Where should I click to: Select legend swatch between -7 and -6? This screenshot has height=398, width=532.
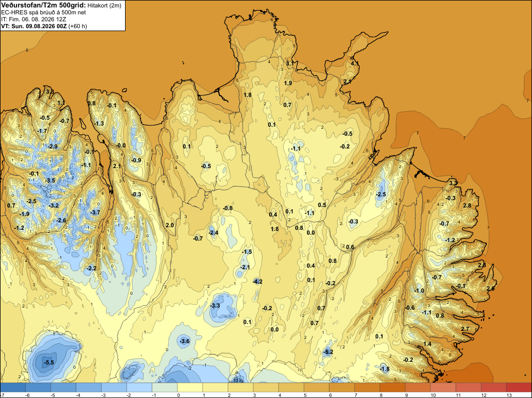pyautogui.click(x=13, y=387)
